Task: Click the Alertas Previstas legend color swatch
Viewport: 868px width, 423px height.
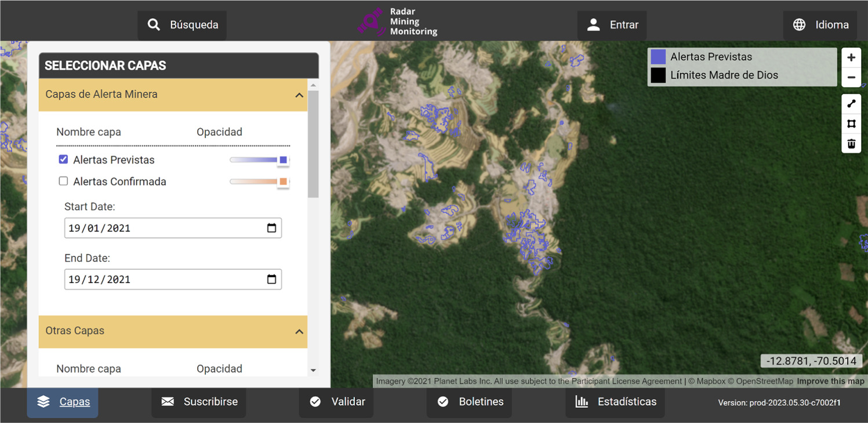Action: pos(658,56)
